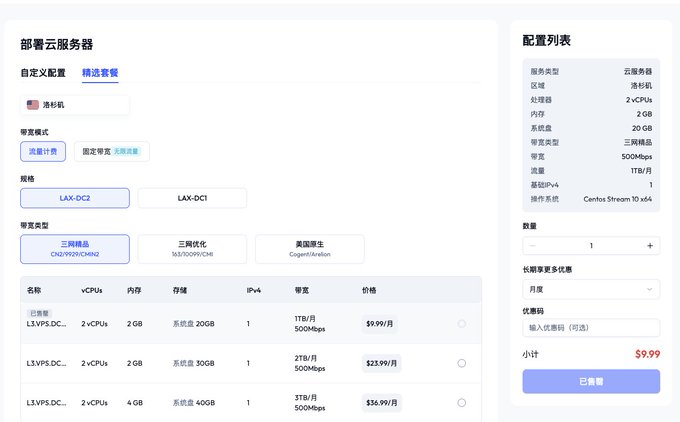Viewport: 680px width, 422px height.
Task: Click the 名称 column header
Action: (x=34, y=290)
